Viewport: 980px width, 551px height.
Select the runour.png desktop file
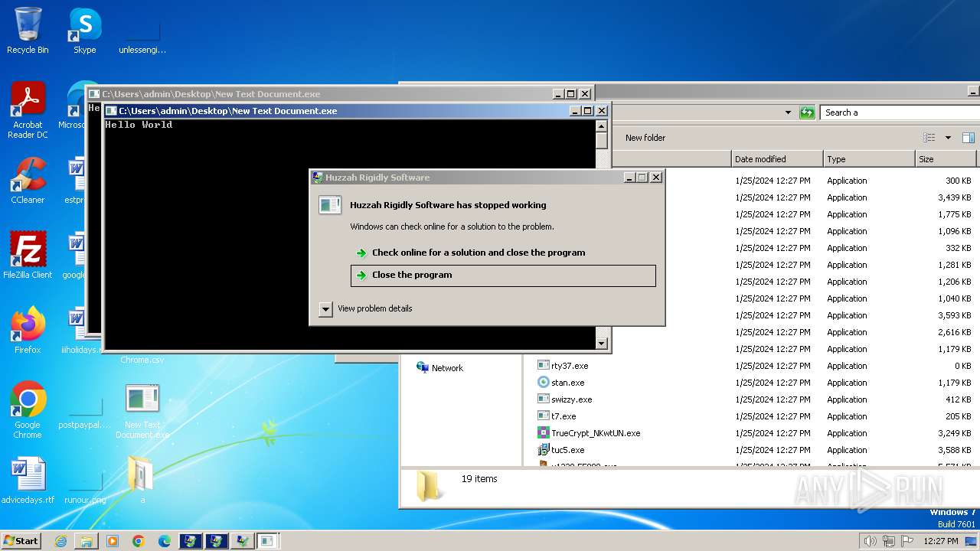(85, 485)
